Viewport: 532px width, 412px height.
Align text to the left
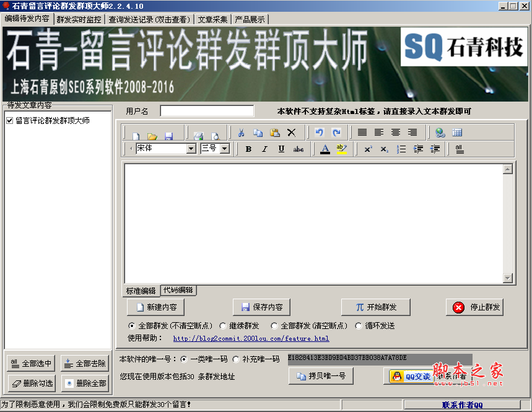379,133
